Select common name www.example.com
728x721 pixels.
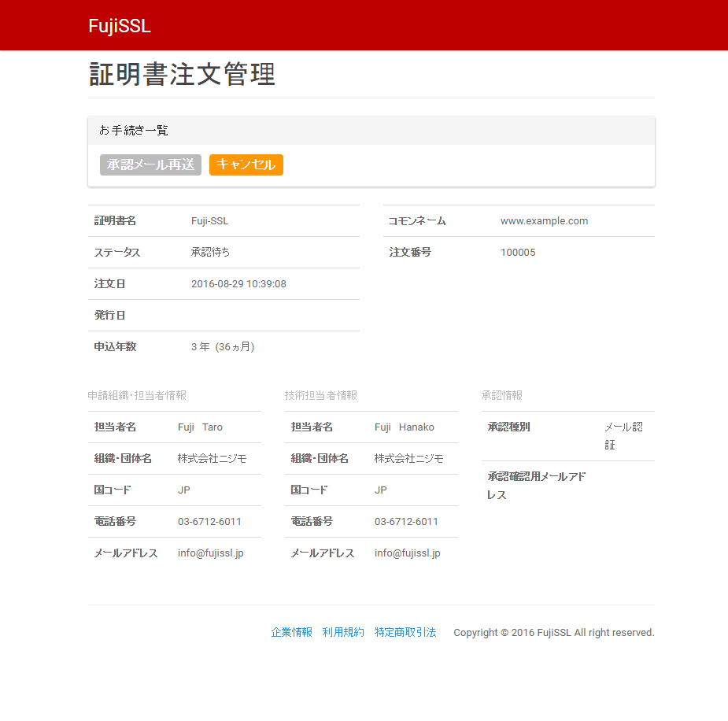[544, 221]
